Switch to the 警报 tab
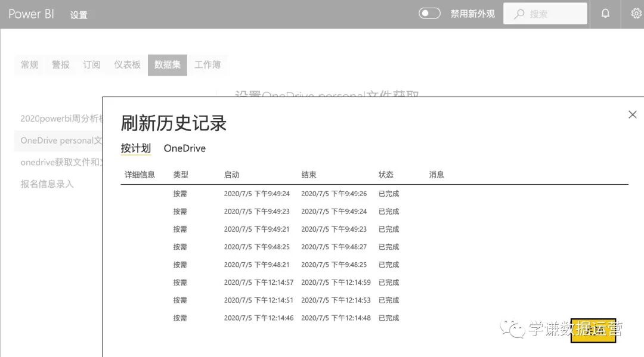644x357 pixels. pos(60,65)
